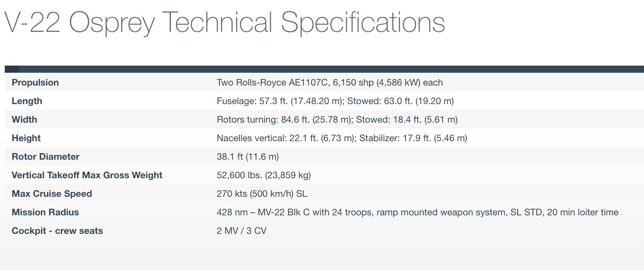Click the dark tab marker on table header bar
Screen dimensions: 644x270
pos(12,69)
